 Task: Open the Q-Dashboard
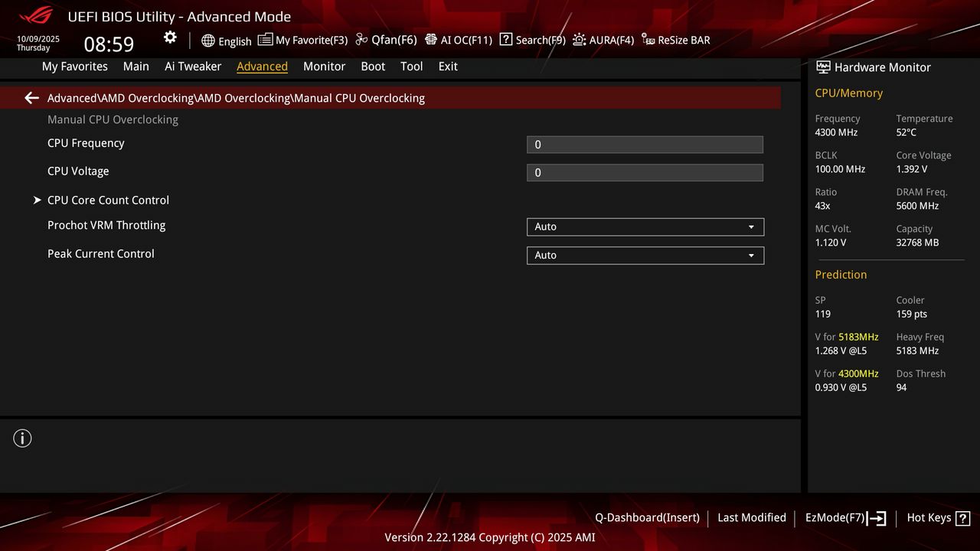click(647, 518)
